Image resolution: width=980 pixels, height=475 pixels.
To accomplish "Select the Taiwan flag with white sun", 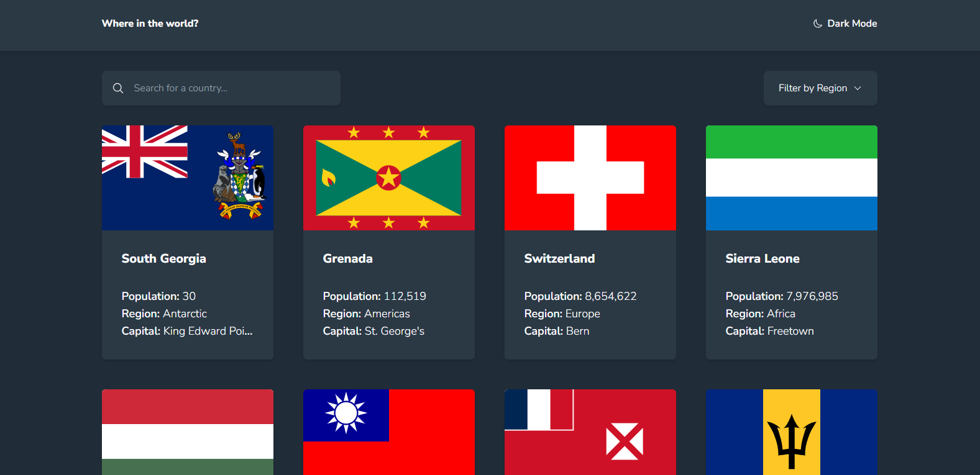I will pyautogui.click(x=389, y=432).
